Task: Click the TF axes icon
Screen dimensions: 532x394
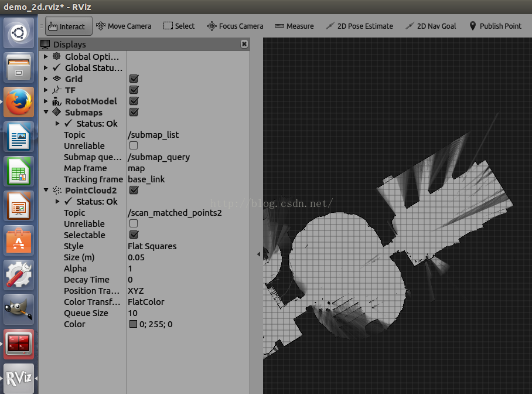Action: [57, 90]
